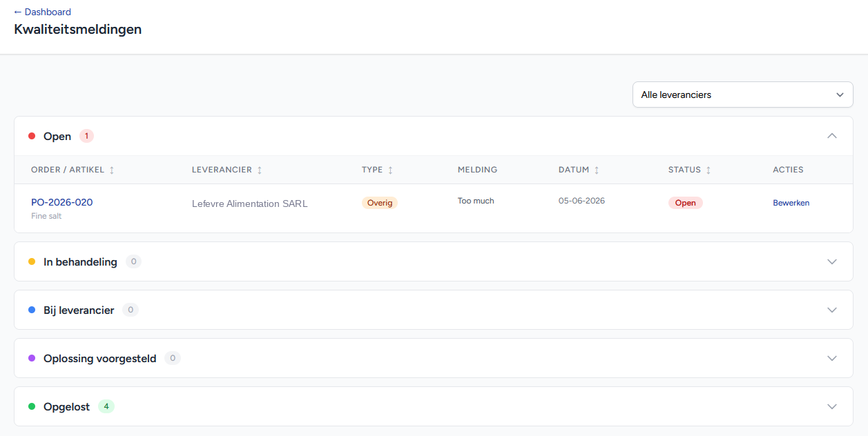
Task: Go back to Dashboard
Action: tap(42, 12)
